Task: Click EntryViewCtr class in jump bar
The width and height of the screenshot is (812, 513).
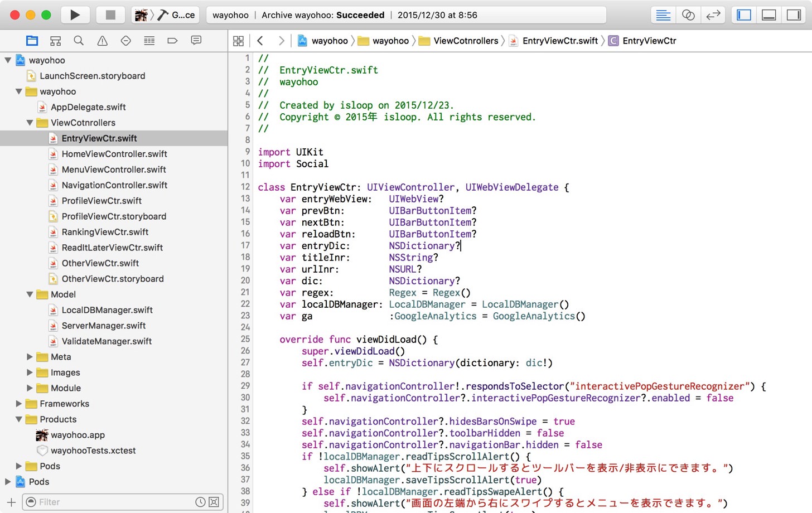Action: click(x=642, y=41)
